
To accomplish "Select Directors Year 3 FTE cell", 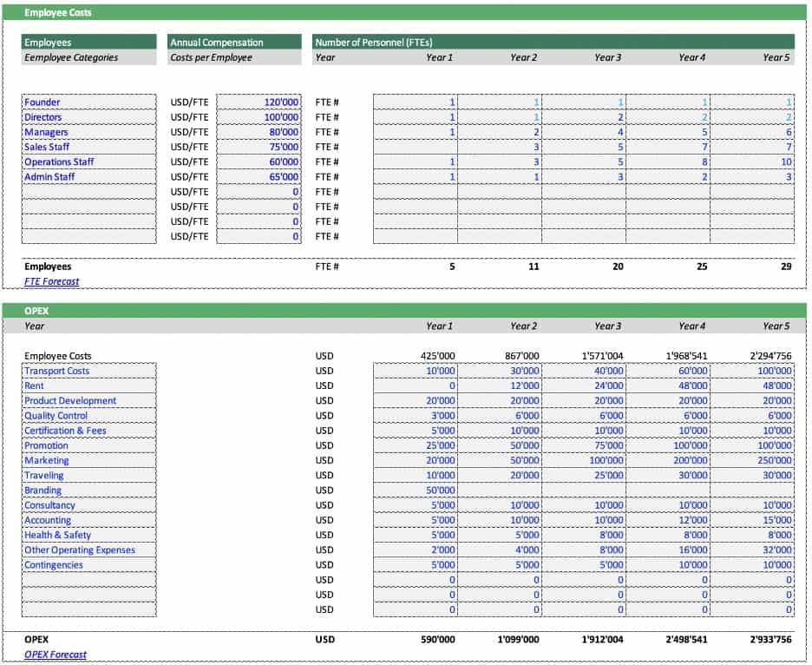I will coord(584,117).
